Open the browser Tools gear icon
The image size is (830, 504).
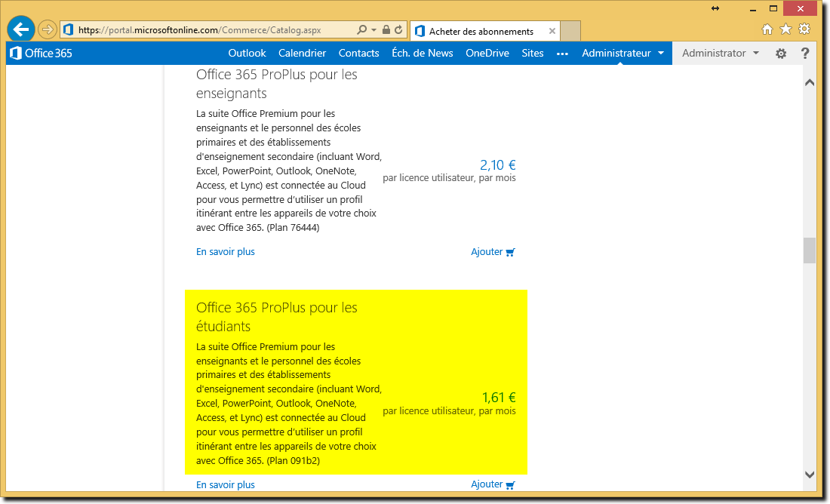point(804,29)
